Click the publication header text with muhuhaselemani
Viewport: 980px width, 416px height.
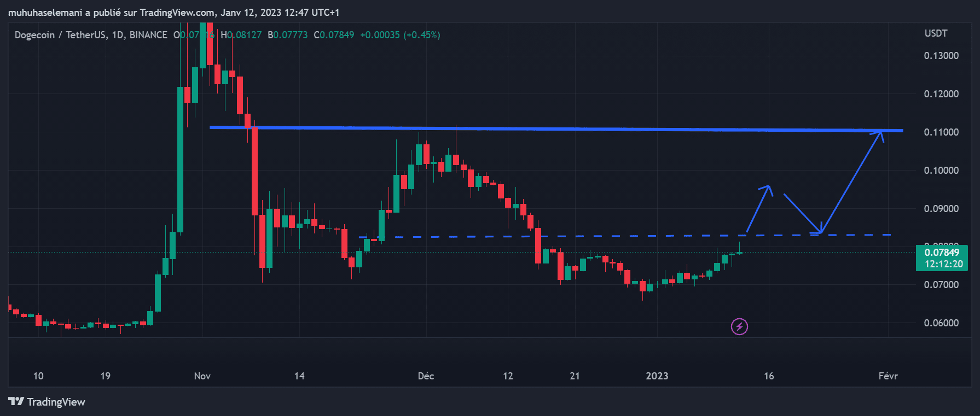(x=173, y=13)
